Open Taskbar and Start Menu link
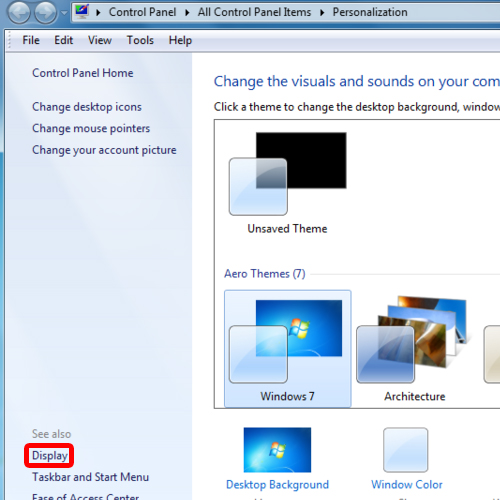Screen dimensions: 500x500 90,477
